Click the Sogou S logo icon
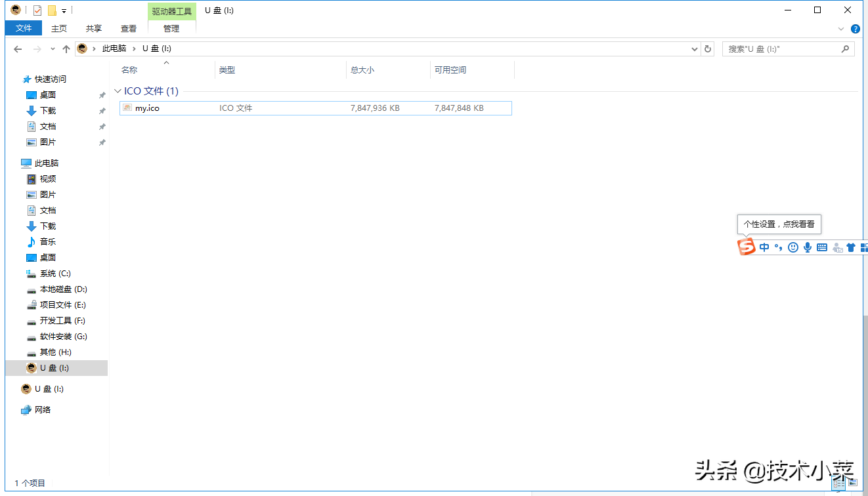Screen dimensions: 868x496 point(747,247)
